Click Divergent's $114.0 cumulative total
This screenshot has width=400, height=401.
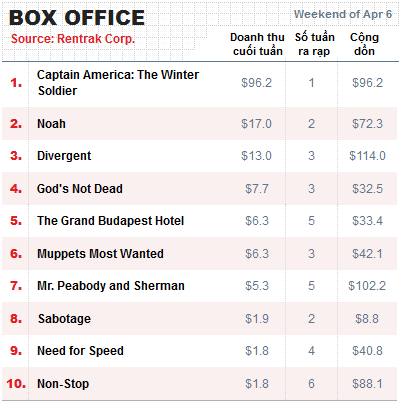pos(367,156)
